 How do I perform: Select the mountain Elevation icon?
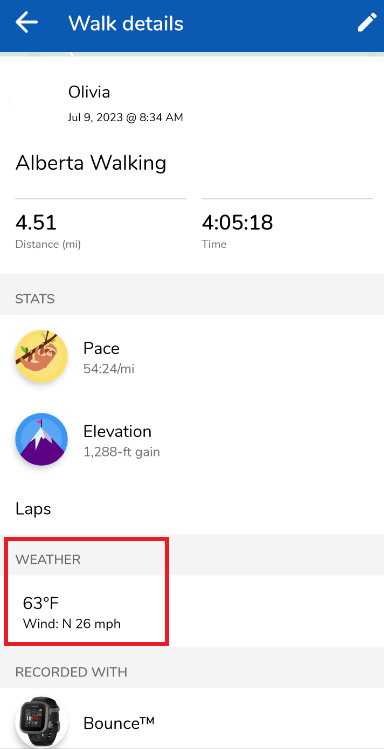coord(42,439)
